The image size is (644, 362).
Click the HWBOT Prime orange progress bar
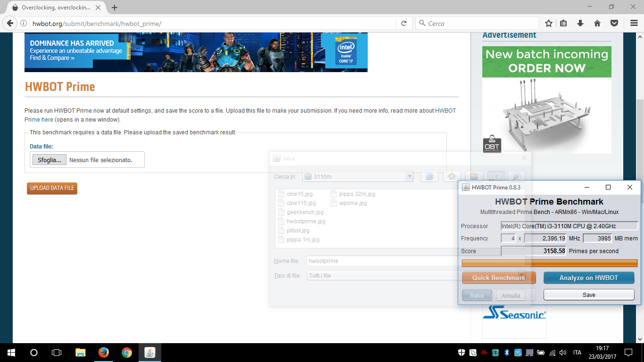click(550, 263)
